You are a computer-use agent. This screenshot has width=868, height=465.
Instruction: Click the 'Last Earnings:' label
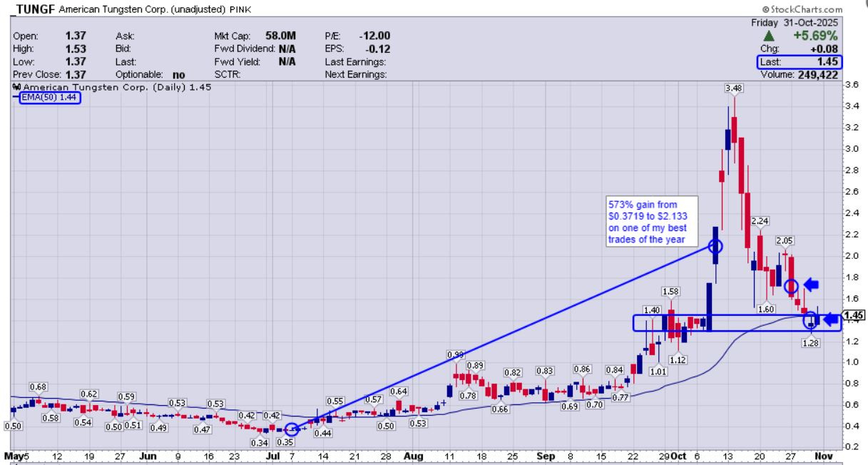click(354, 61)
